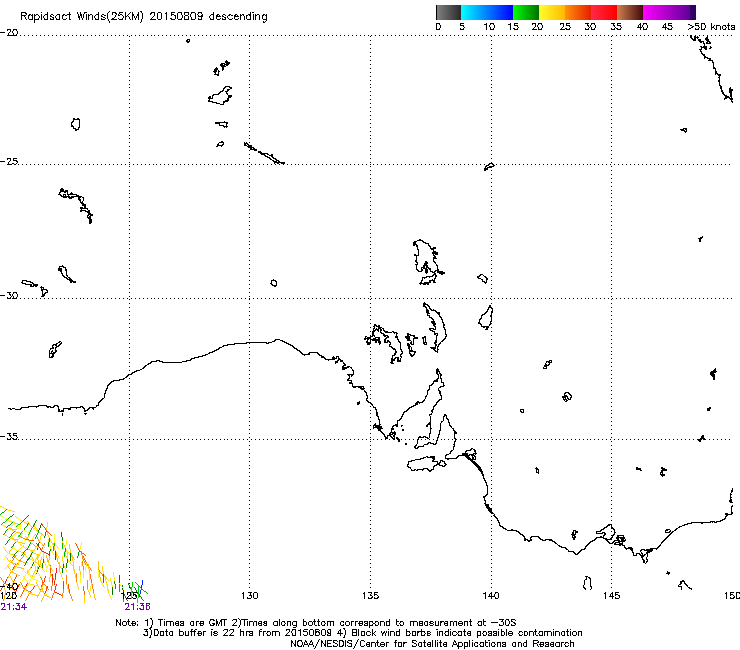Click the '-25' latitude label
The height and width of the screenshot is (650, 740).
click(9, 161)
